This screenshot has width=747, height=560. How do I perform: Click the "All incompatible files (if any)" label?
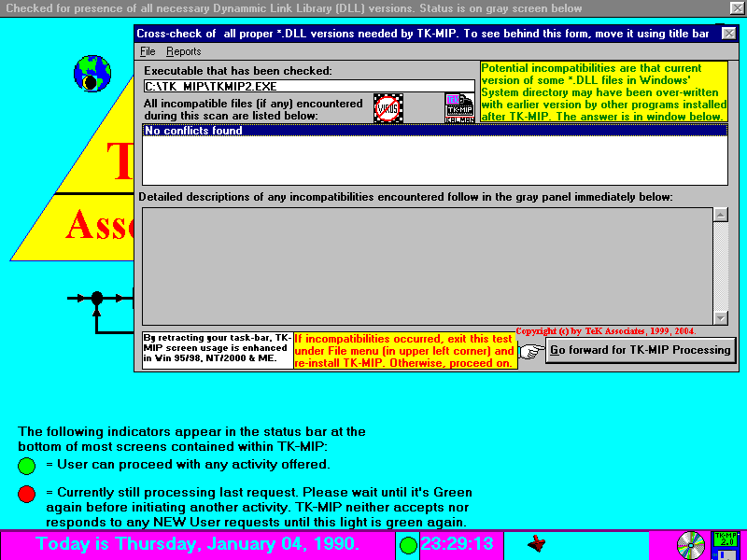pyautogui.click(x=253, y=109)
